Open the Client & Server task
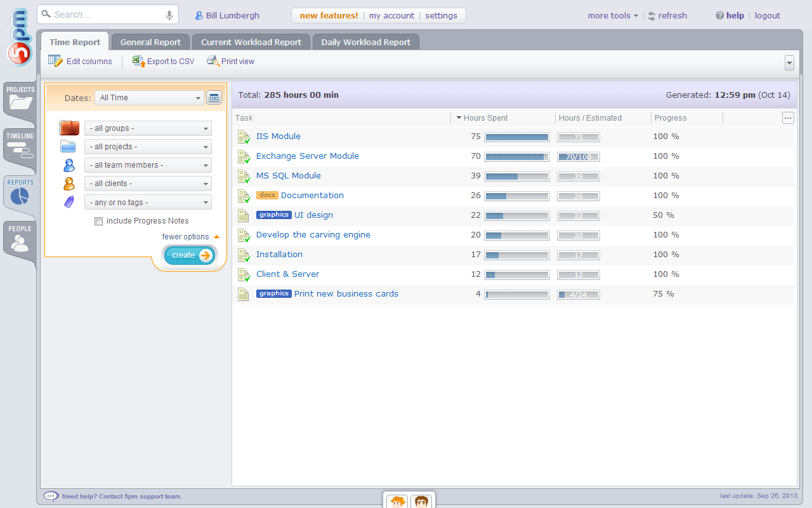The image size is (812, 508). 287,274
